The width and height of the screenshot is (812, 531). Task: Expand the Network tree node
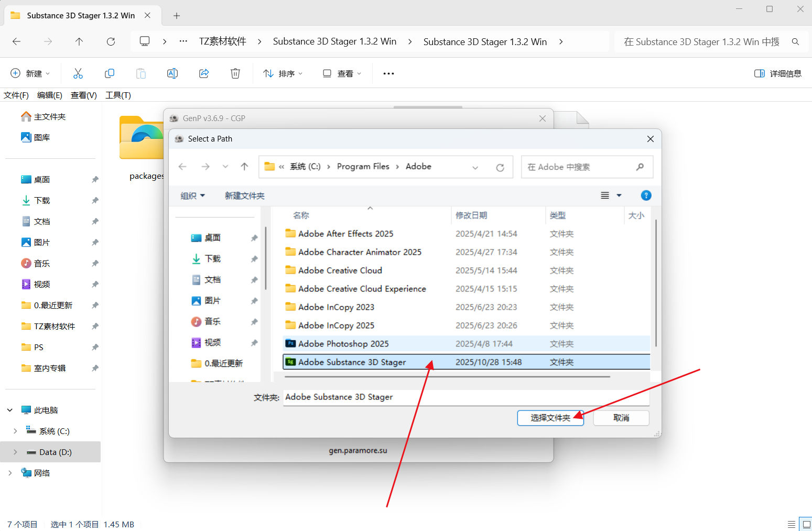[x=10, y=473]
